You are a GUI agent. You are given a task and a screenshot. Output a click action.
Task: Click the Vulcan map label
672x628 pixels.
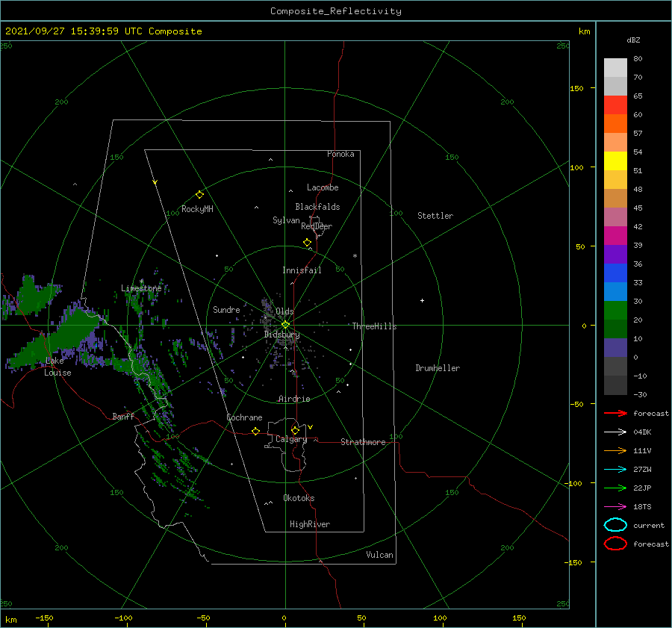pos(380,555)
